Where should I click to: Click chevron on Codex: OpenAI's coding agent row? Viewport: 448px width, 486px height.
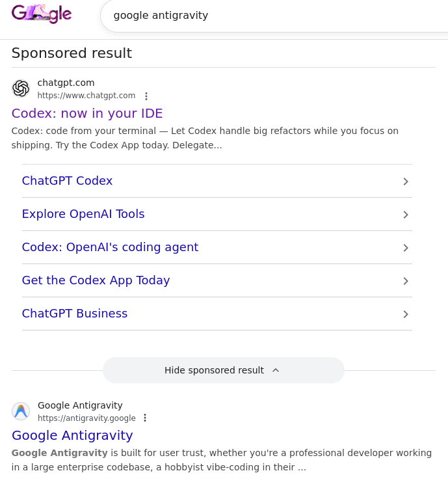pos(406,248)
